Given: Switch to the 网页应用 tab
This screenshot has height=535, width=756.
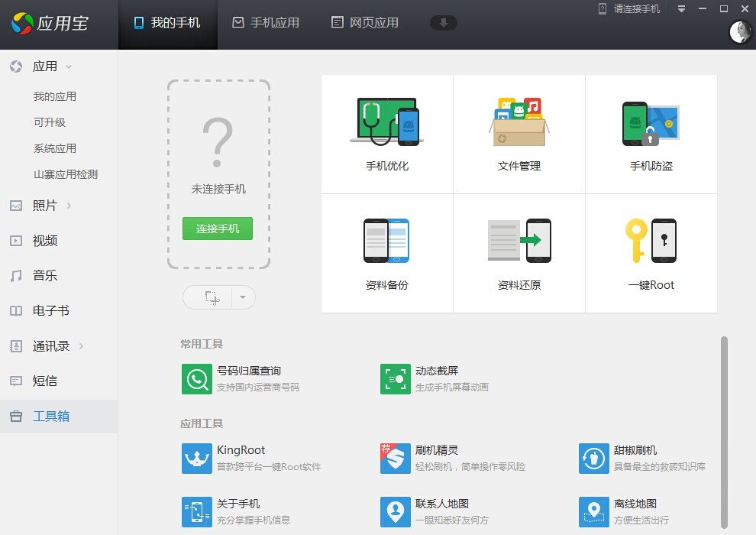Looking at the screenshot, I should 365,22.
